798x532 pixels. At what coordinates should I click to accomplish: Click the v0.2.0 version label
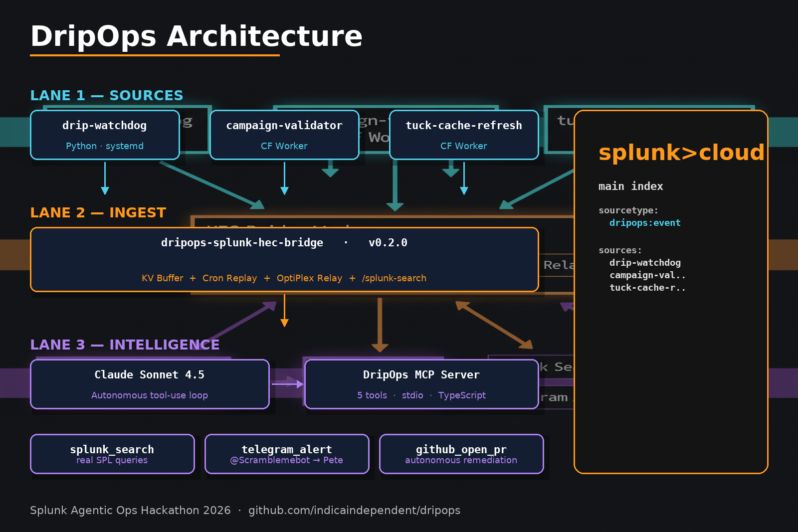pos(388,243)
